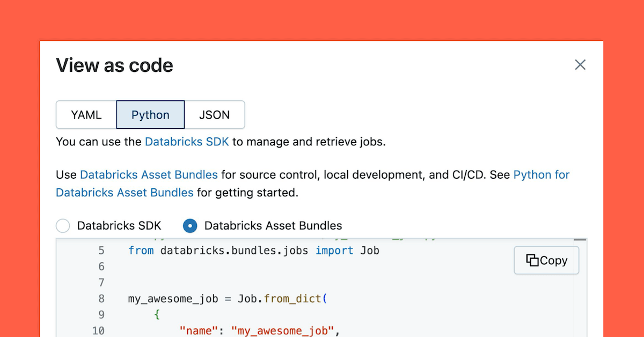Click the View as code dialog title
The width and height of the screenshot is (644, 337).
tap(114, 65)
